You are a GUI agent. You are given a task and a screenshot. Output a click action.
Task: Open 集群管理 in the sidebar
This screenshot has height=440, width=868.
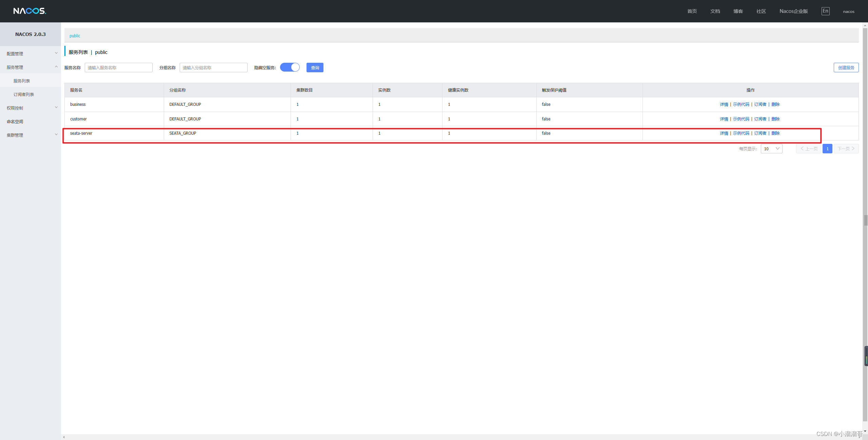coord(15,135)
